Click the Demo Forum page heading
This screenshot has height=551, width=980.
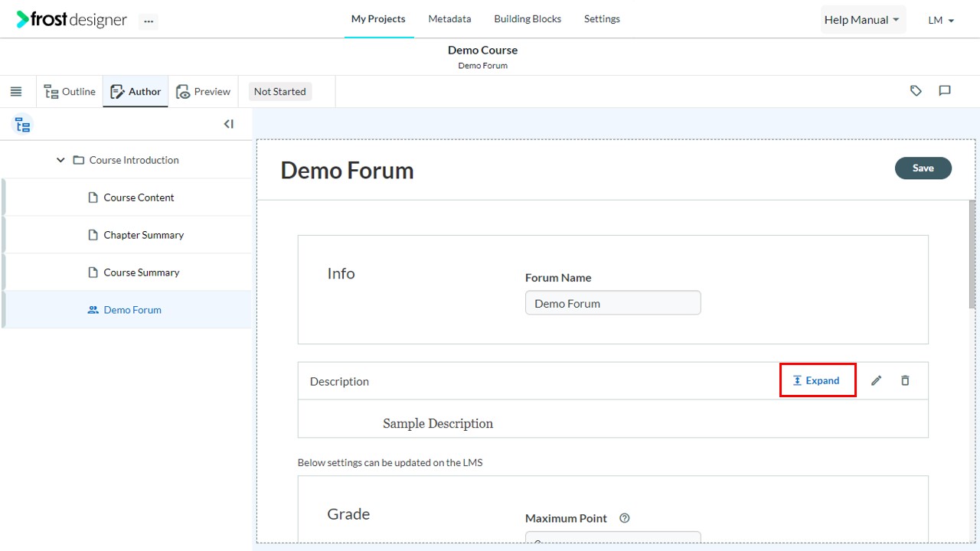347,170
